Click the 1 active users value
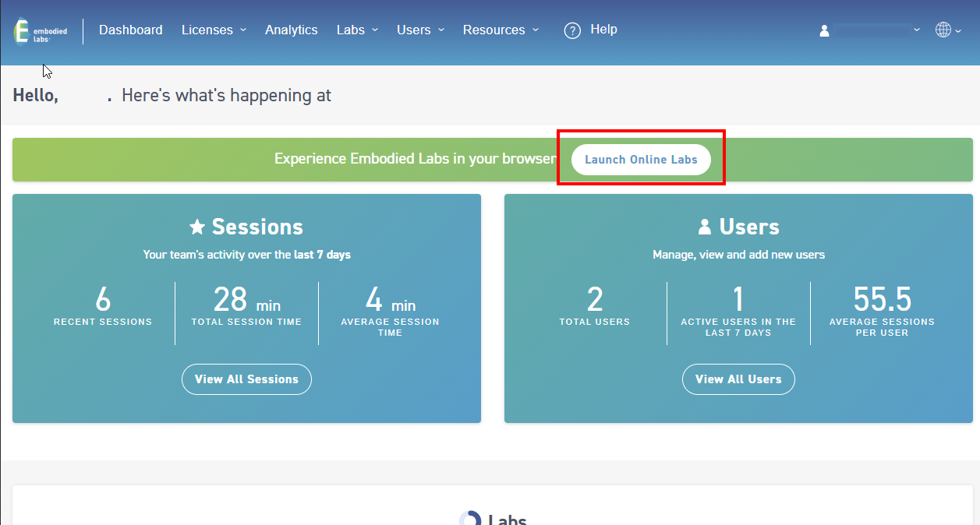The width and height of the screenshot is (980, 525). 738,299
